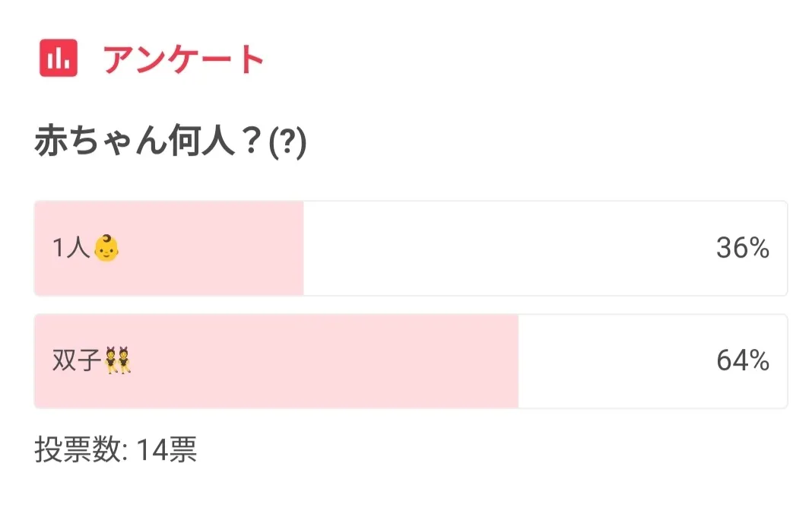Click the 14票 total votes number

pyautogui.click(x=167, y=450)
